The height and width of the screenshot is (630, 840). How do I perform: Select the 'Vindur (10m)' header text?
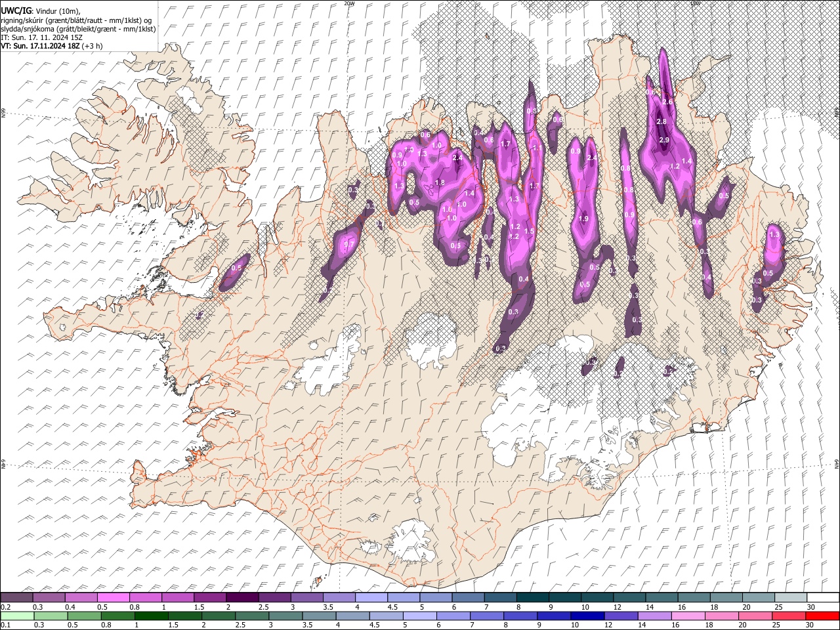tap(58, 11)
